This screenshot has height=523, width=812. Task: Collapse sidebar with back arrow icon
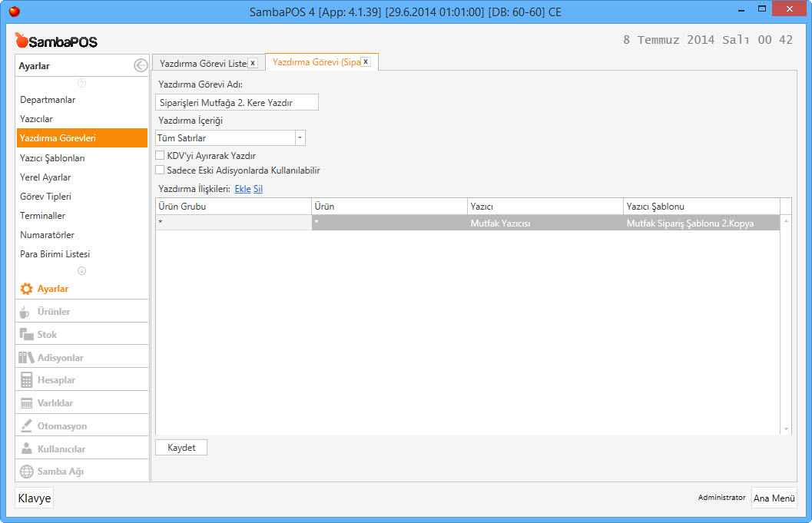pos(140,66)
